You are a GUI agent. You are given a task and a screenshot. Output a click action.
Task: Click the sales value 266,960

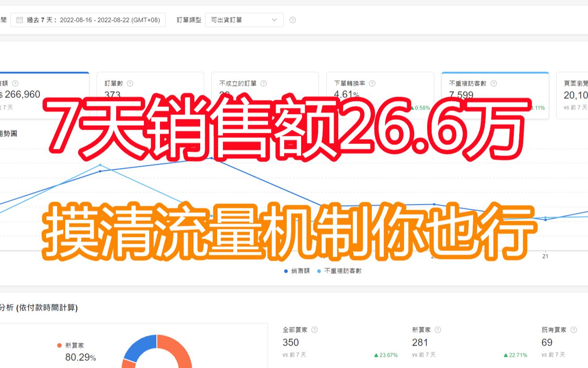(22, 94)
